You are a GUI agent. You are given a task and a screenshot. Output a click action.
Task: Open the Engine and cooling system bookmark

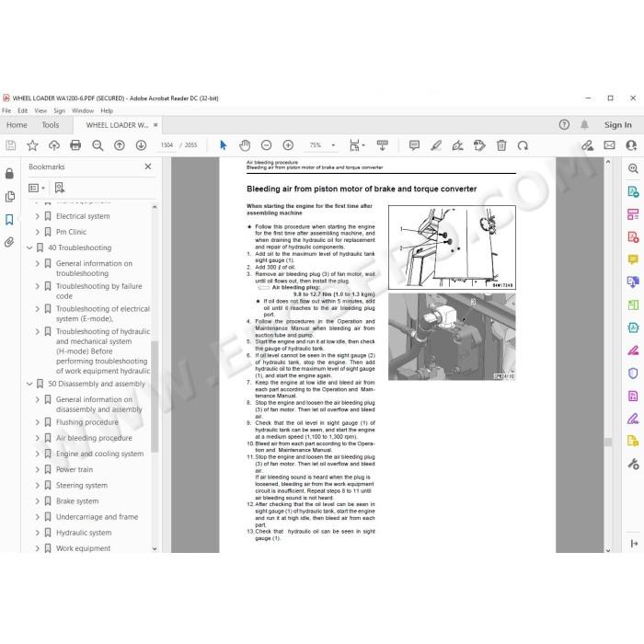[x=99, y=454]
